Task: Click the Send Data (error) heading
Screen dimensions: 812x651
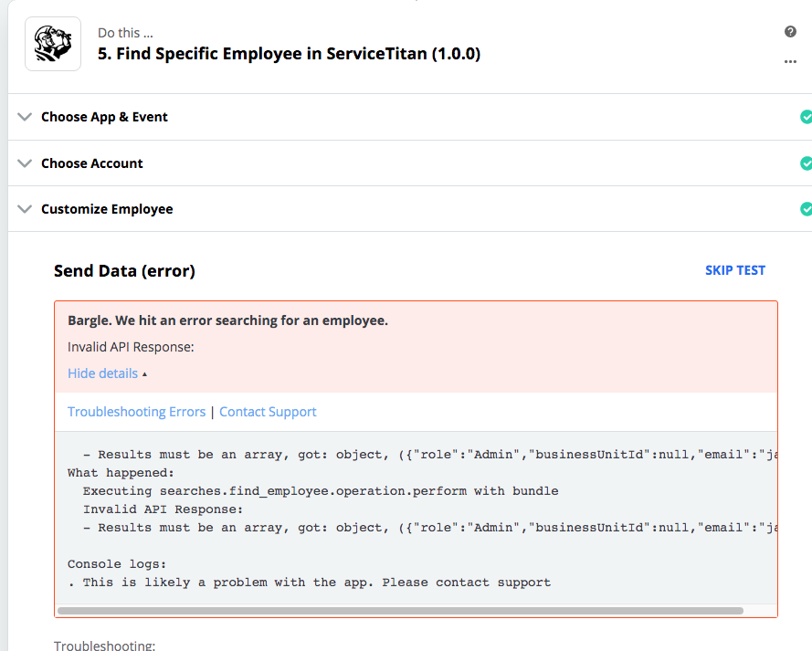Action: [x=124, y=270]
